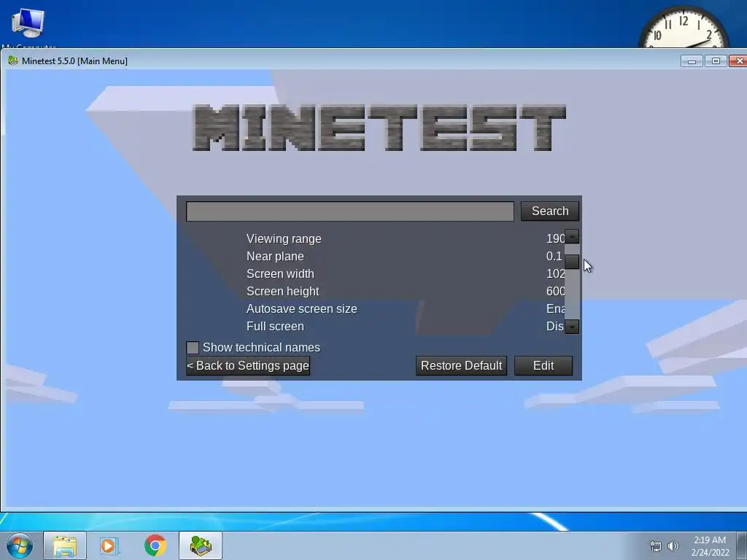Screen dimensions: 747x560
Task: Open Windows Explorer from taskbar
Action: (x=65, y=545)
